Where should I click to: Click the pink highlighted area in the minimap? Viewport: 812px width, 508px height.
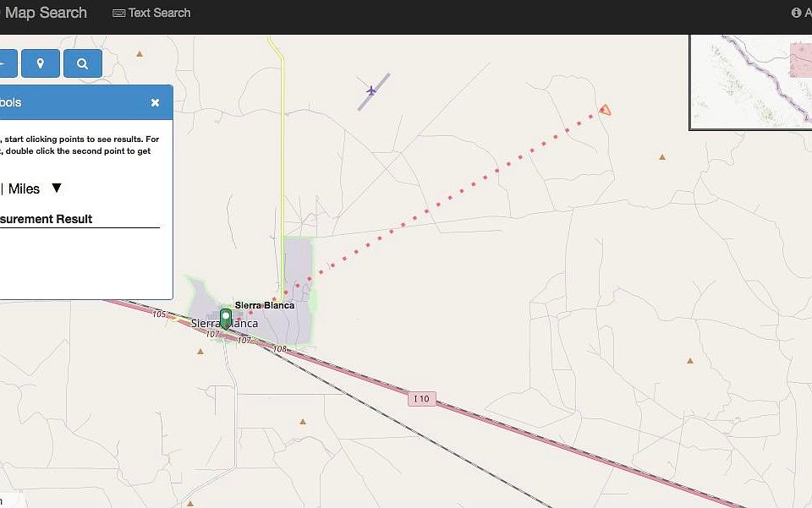800,59
